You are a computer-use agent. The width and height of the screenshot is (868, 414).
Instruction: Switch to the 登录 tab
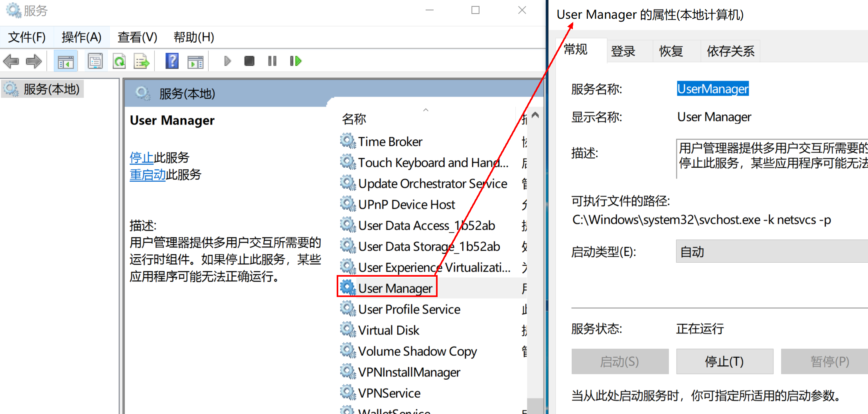pos(623,51)
